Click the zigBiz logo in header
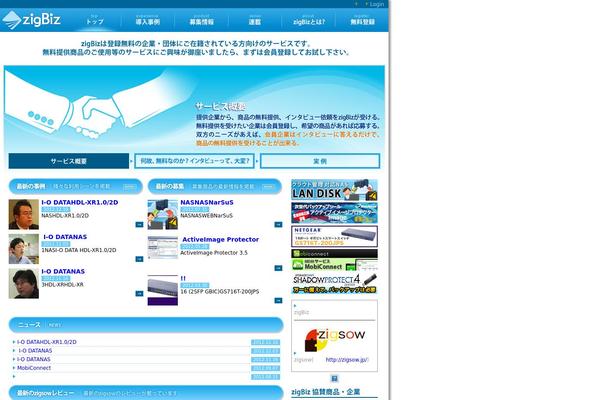 [38, 18]
